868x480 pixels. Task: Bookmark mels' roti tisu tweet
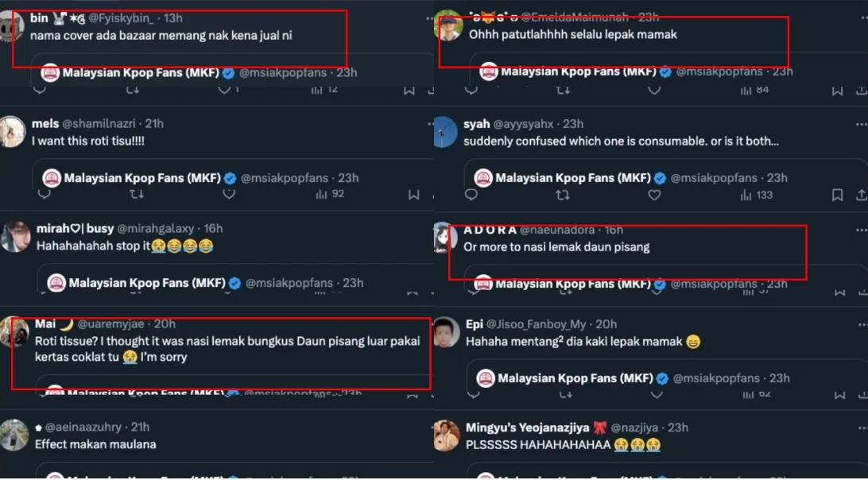tap(413, 194)
